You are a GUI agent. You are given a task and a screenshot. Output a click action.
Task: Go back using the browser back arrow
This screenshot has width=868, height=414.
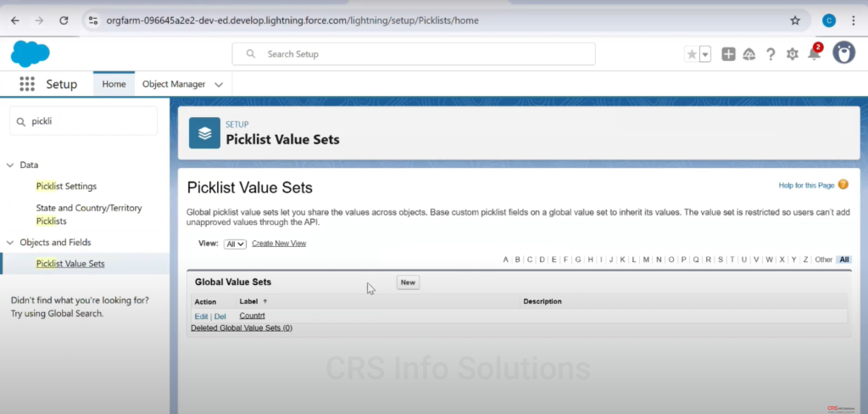click(x=15, y=20)
